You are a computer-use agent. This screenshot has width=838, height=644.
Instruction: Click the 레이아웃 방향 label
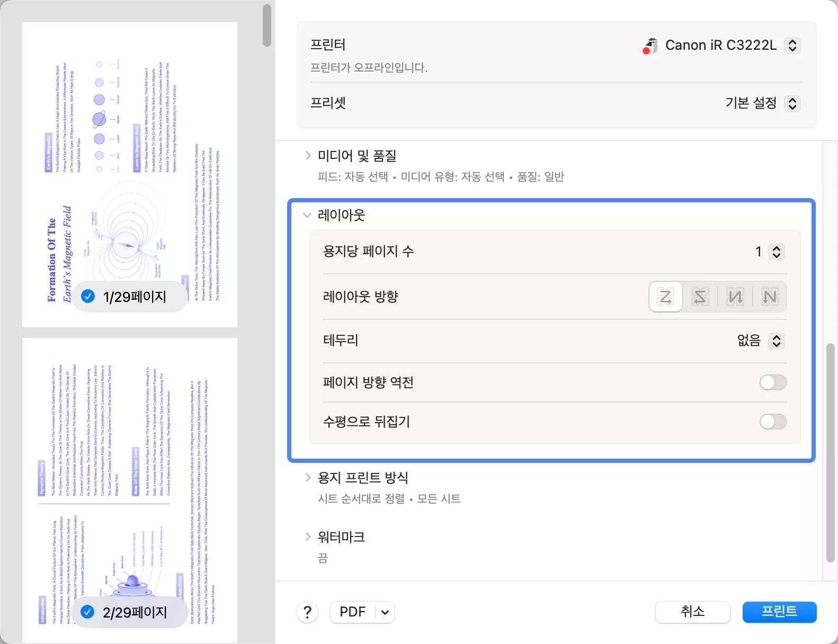point(361,297)
